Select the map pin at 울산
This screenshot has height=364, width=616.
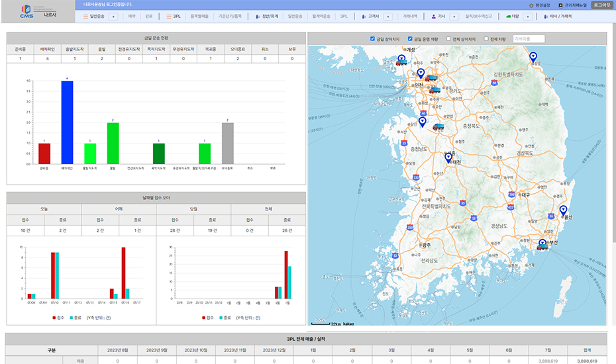[564, 210]
